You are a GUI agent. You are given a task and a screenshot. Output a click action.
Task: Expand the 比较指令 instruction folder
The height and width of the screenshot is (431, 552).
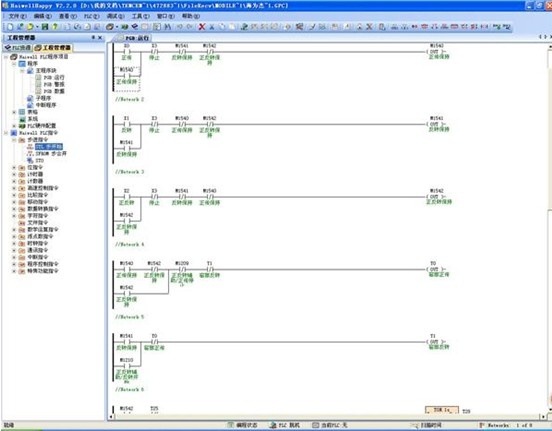[x=14, y=195]
